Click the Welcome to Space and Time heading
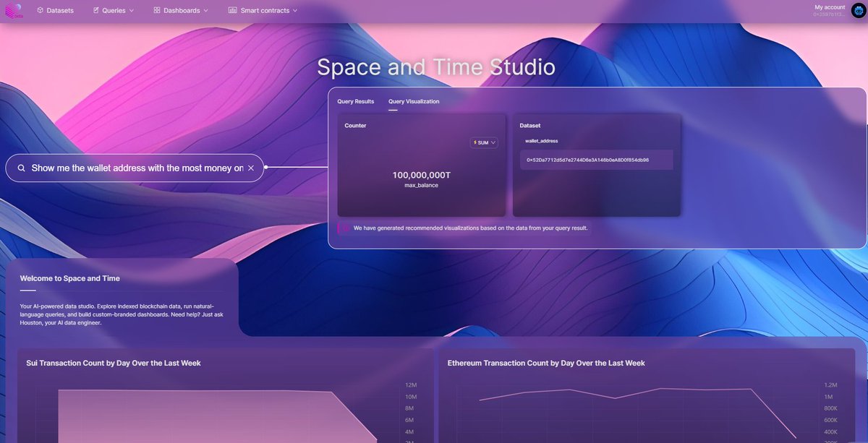 [70, 278]
